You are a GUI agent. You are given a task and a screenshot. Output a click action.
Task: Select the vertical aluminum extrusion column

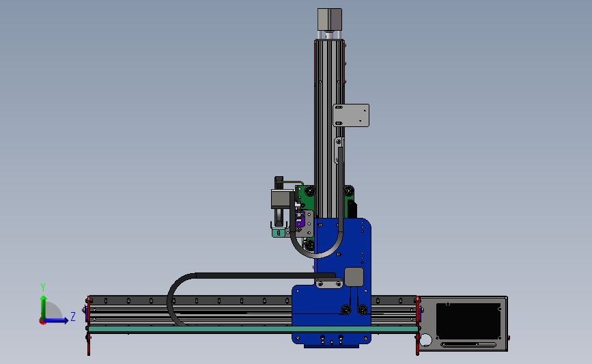coord(329,128)
